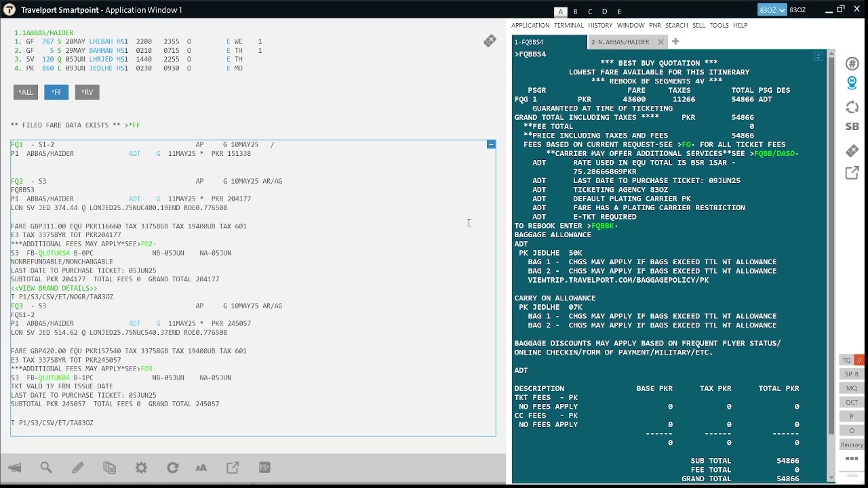Image resolution: width=868 pixels, height=488 pixels.
Task: Click the QLOTUKS4 fare basis link
Action: 54,253
